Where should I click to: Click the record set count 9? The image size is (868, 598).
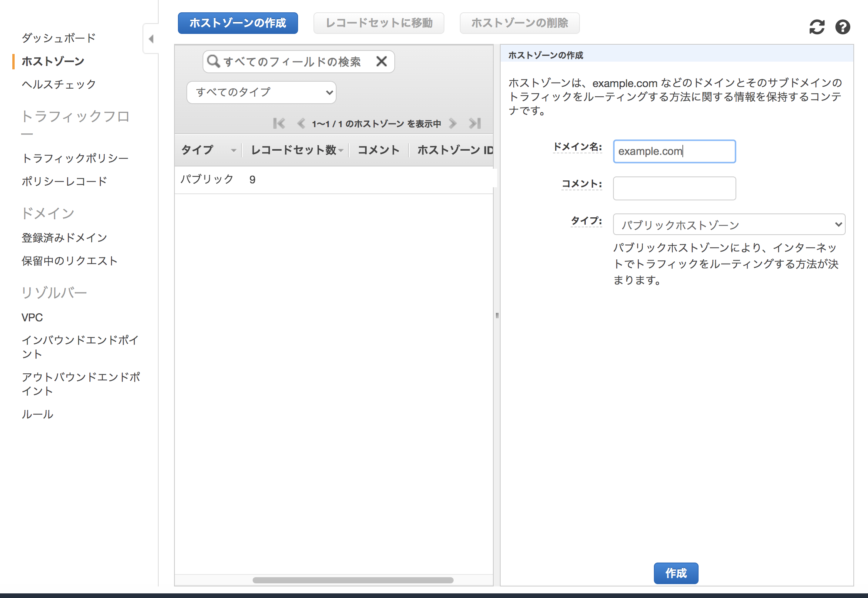point(252,180)
